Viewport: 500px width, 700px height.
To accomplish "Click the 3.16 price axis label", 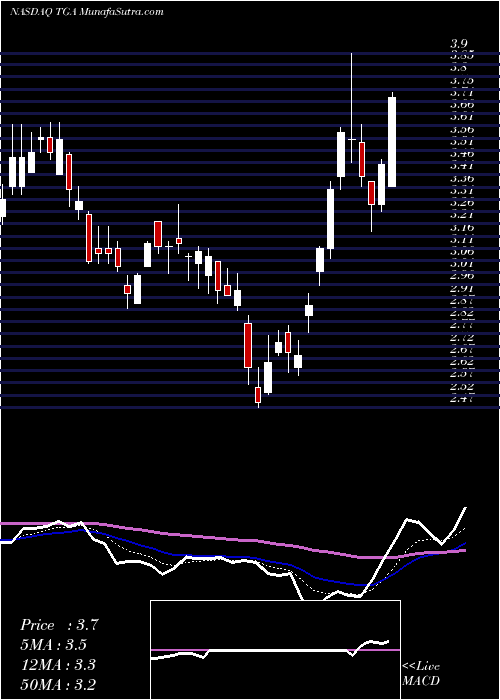I will (x=462, y=228).
